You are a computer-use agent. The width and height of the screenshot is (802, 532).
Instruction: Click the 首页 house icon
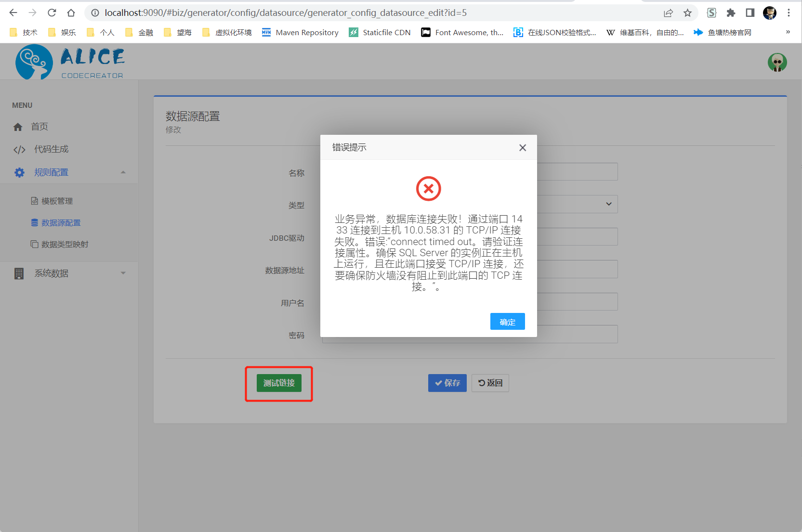18,127
